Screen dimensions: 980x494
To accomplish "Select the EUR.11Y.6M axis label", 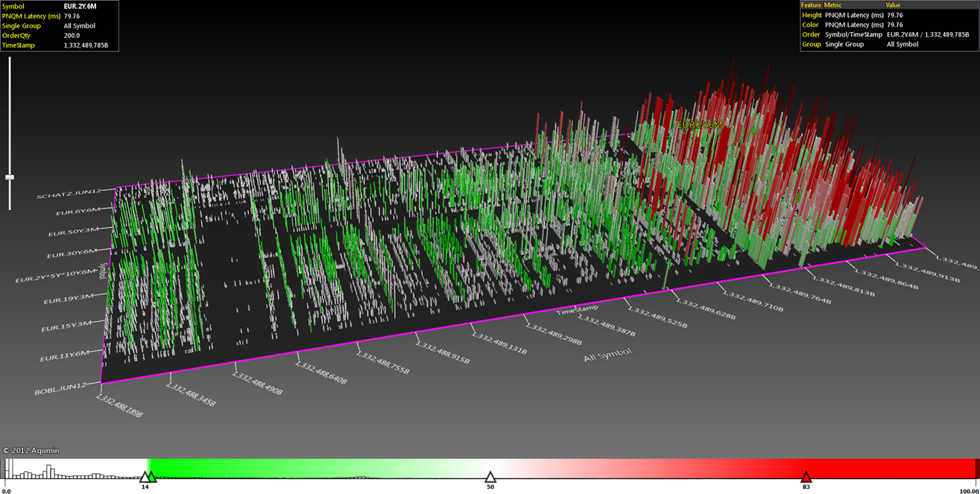I will [x=65, y=356].
